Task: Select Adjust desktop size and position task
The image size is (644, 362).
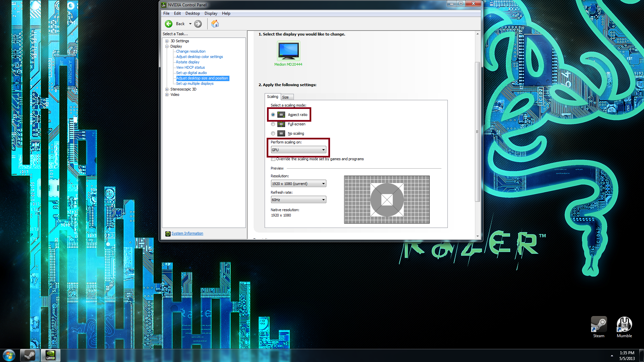Action: click(202, 78)
